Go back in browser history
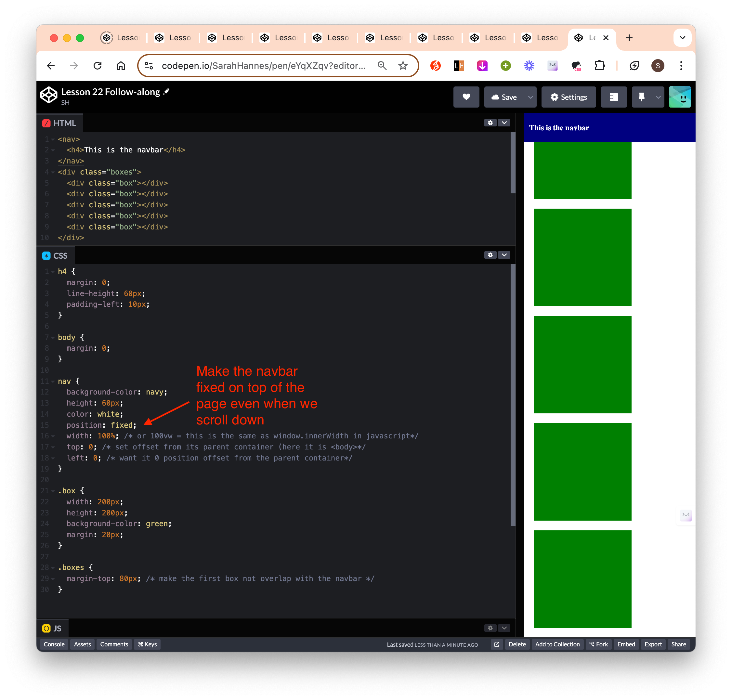732x700 pixels. (51, 66)
